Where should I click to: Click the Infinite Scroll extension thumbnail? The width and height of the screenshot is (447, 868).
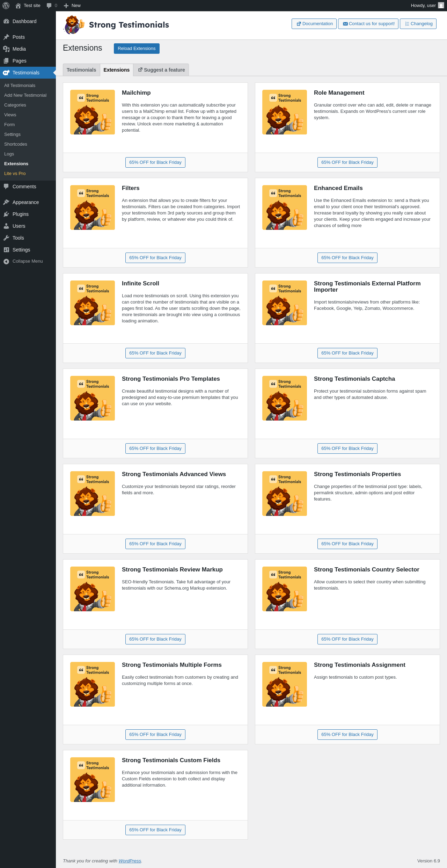(x=93, y=303)
